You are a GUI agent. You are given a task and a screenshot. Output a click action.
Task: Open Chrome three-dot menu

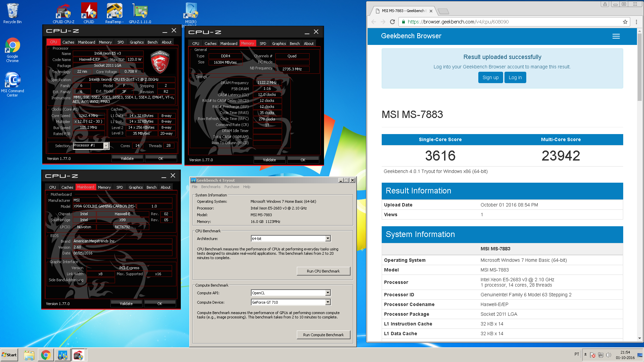coord(636,22)
